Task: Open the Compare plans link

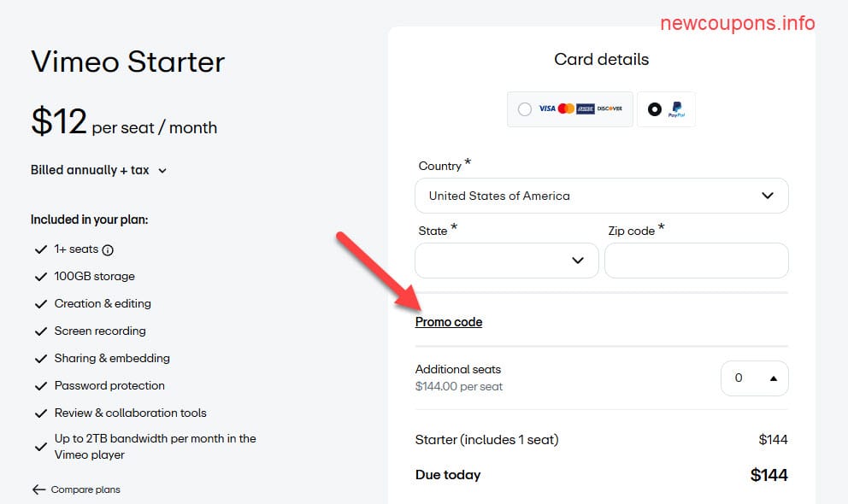Action: point(85,489)
